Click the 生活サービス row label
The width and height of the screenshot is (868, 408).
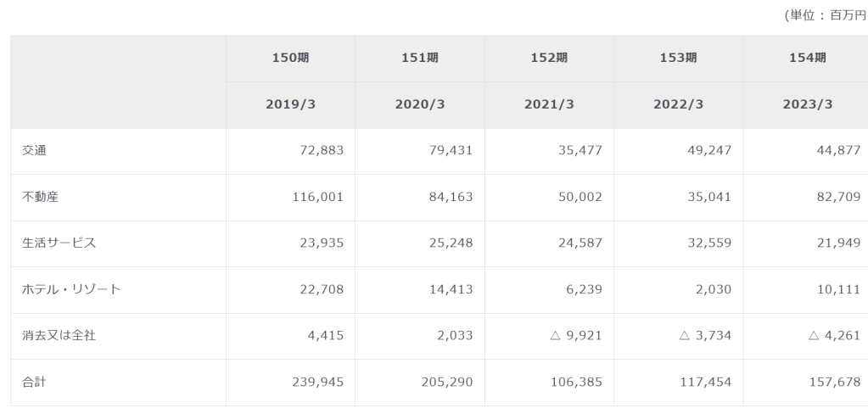pyautogui.click(x=59, y=243)
